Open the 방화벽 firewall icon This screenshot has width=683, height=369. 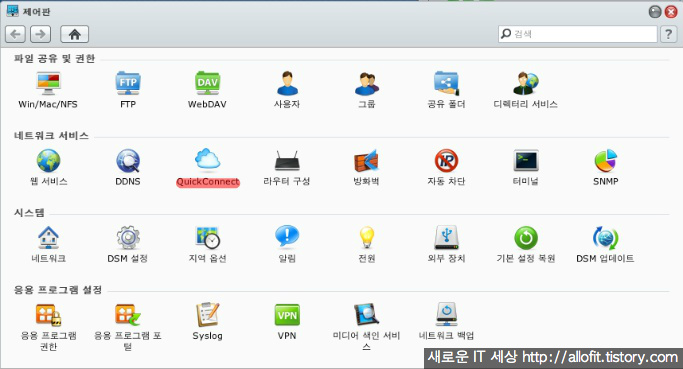367,161
